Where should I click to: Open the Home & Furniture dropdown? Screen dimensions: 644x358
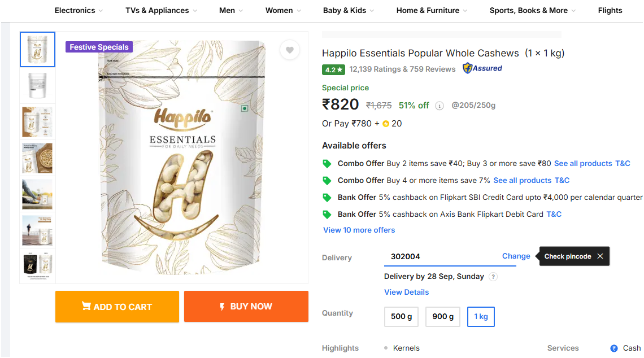click(x=432, y=10)
